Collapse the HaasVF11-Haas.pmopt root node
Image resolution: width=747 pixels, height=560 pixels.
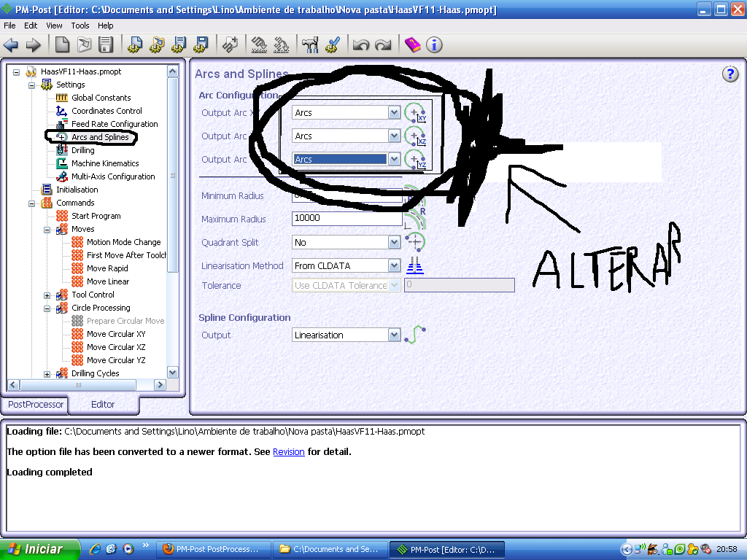pyautogui.click(x=16, y=72)
